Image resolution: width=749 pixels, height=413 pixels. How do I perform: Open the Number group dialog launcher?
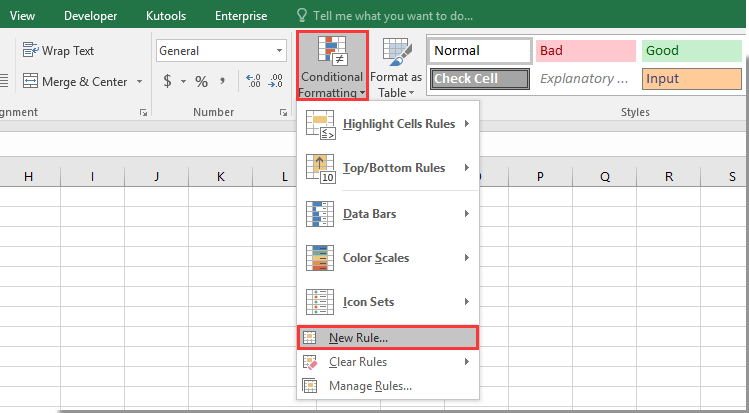click(x=284, y=113)
